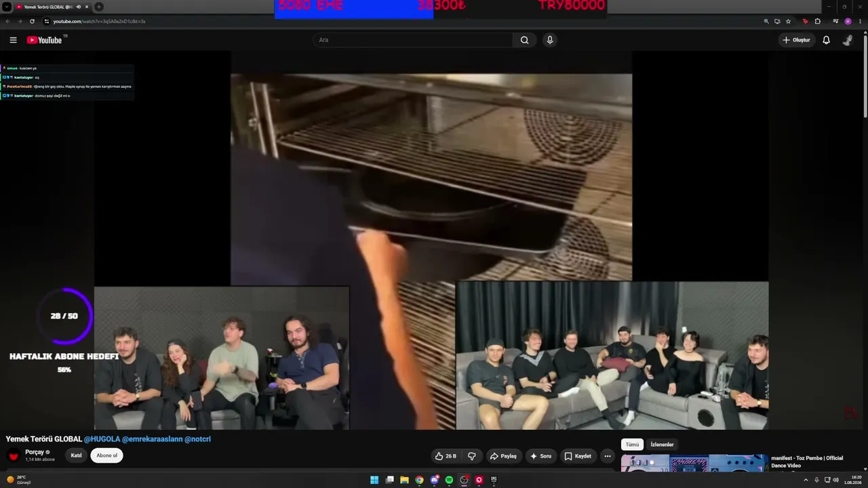This screenshot has width=868, height=488.
Task: Go to the YouTube home logo
Action: tap(45, 40)
